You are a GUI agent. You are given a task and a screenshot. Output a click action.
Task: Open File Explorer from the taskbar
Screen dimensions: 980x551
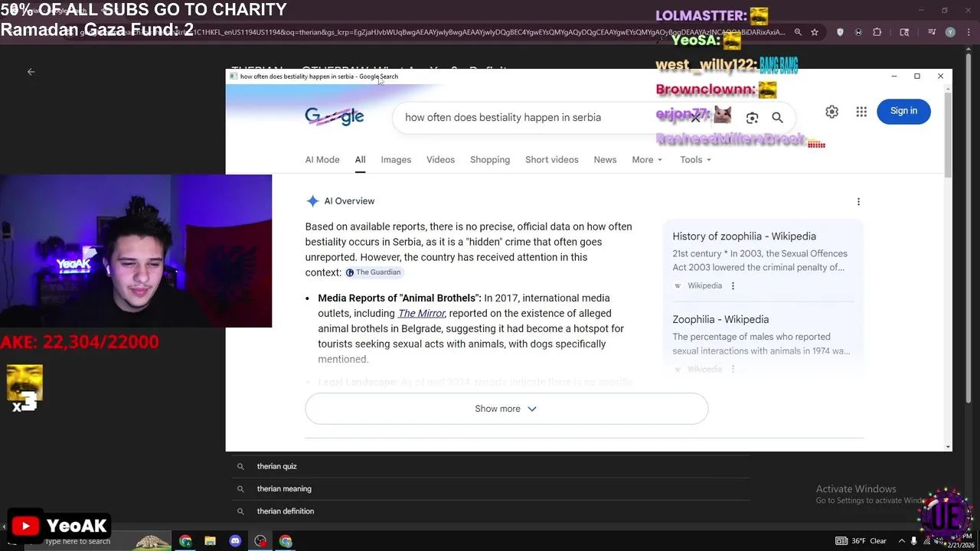pyautogui.click(x=210, y=541)
